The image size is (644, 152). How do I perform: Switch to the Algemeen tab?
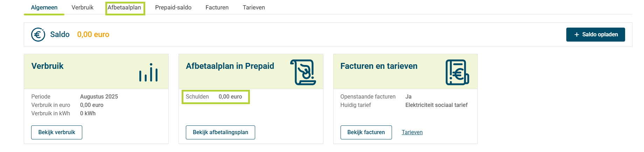tap(44, 7)
